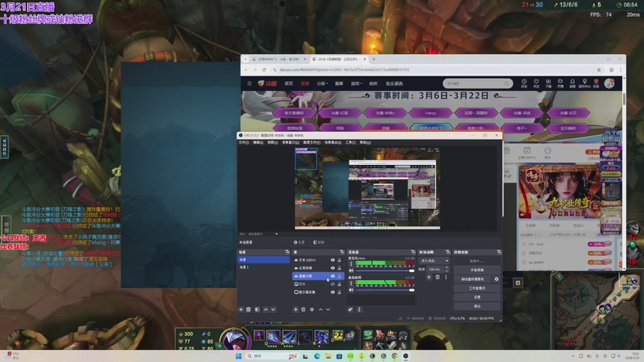The image size is (644, 362).
Task: Toggle lock on display capture source in OBS
Action: [339, 292]
